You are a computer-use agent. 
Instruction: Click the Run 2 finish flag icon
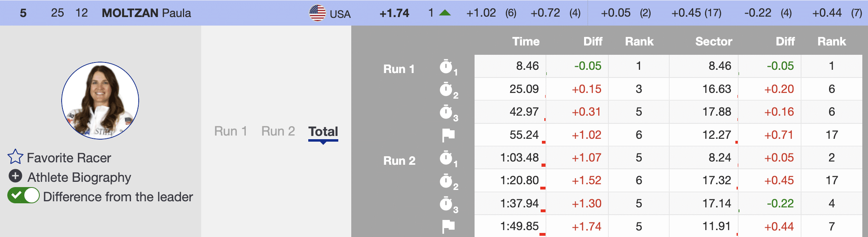448,226
